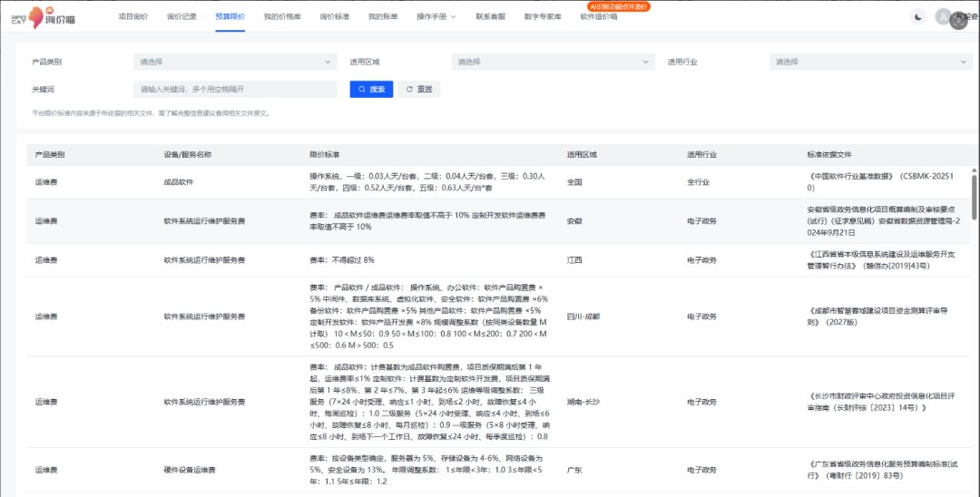Screen dimensions: 980x497
Task: Click the 平台限价标准 notice text
Action: click(x=152, y=113)
